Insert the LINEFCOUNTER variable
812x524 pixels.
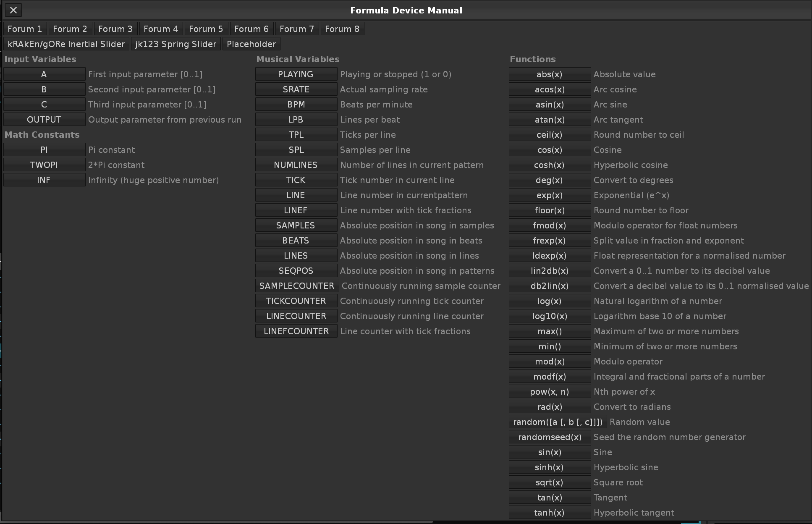click(296, 331)
